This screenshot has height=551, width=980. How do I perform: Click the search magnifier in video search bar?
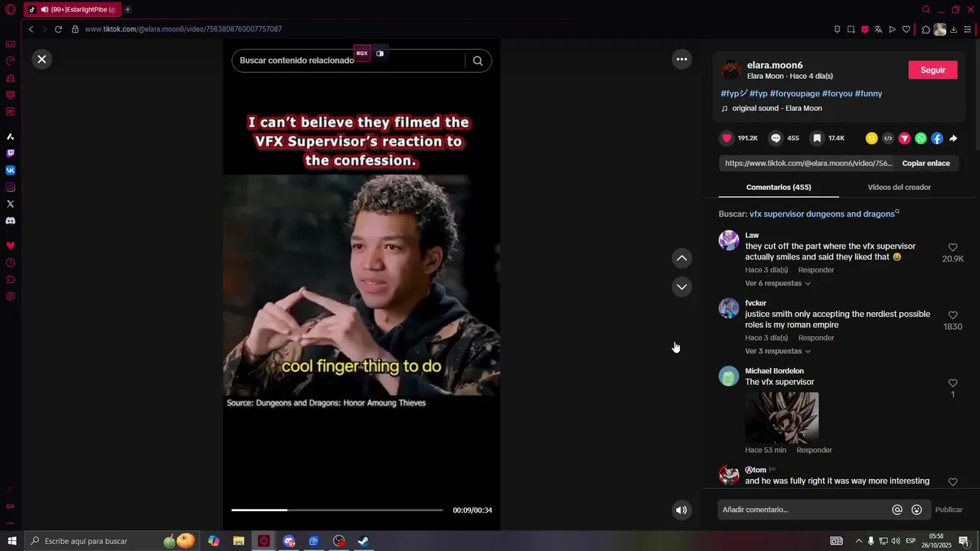pos(478,60)
